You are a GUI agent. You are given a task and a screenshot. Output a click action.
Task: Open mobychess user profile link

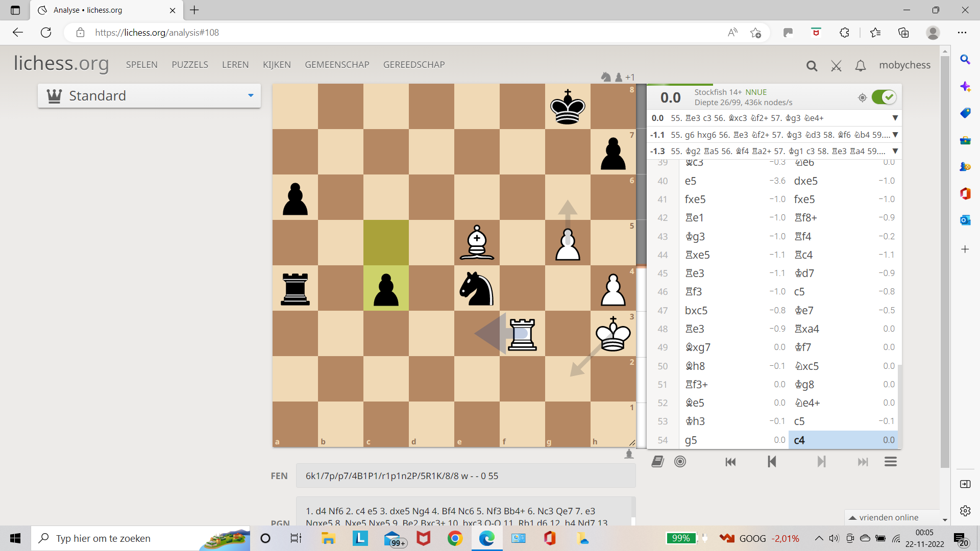pyautogui.click(x=904, y=65)
